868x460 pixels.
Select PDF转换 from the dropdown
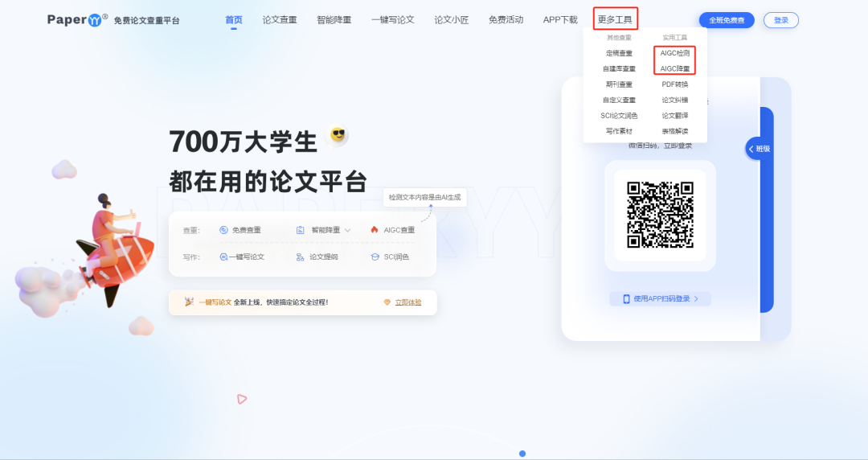[x=675, y=84]
